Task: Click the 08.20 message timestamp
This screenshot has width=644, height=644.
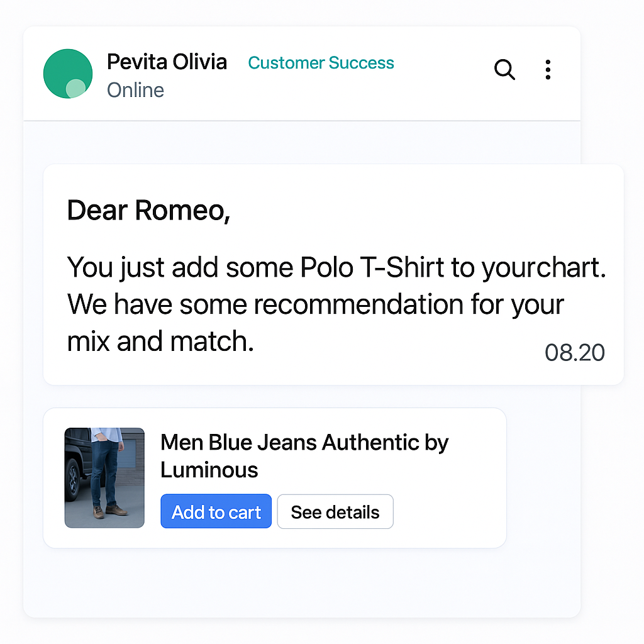Action: (x=574, y=353)
